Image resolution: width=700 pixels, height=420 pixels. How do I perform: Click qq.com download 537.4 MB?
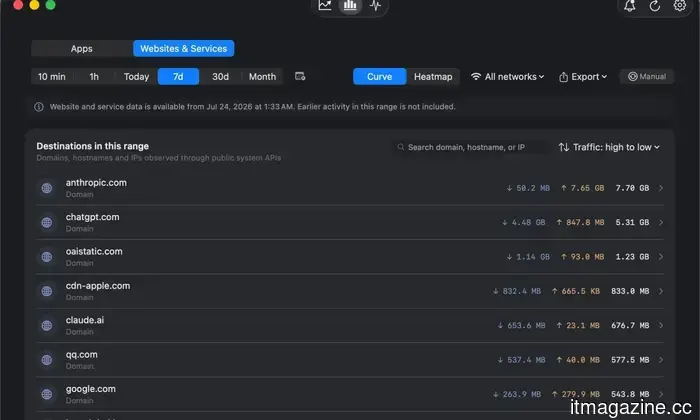(x=521, y=360)
